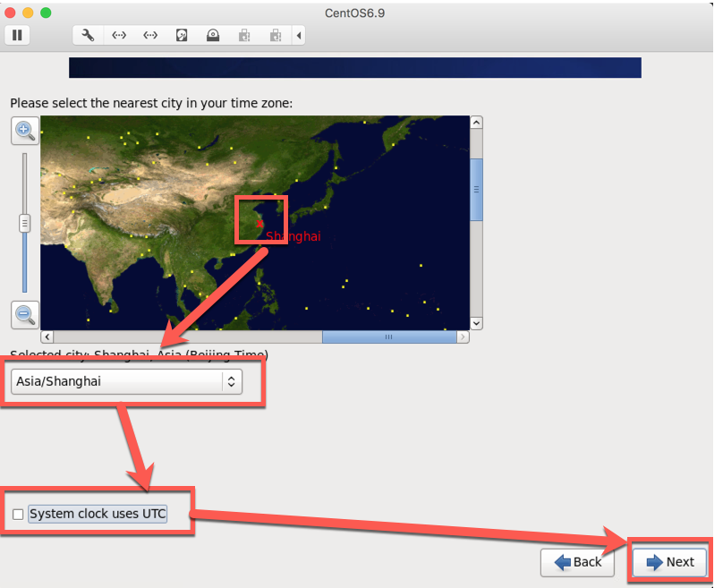Click the first USB device toolbar icon
This screenshot has width=723, height=588.
(x=242, y=35)
